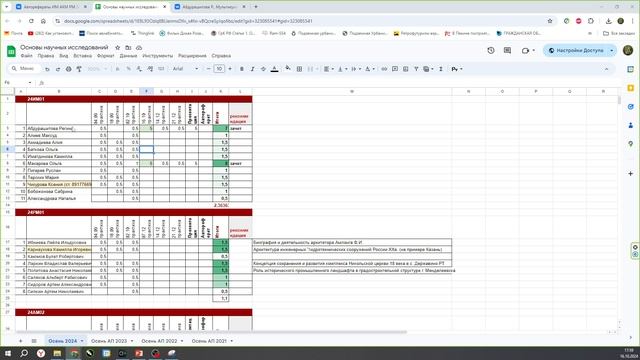The image size is (640, 360).
Task: Click the functions sigma icon
Action: [x=441, y=69]
